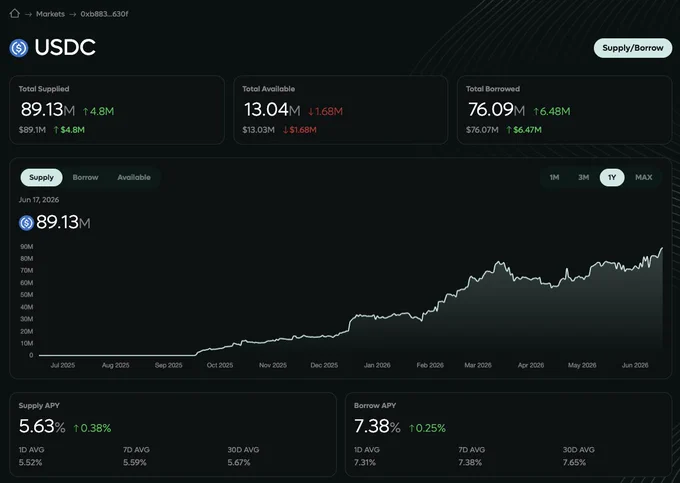Image resolution: width=680 pixels, height=483 pixels.
Task: Click the green up arrow beside 6.48M
Action: point(536,111)
